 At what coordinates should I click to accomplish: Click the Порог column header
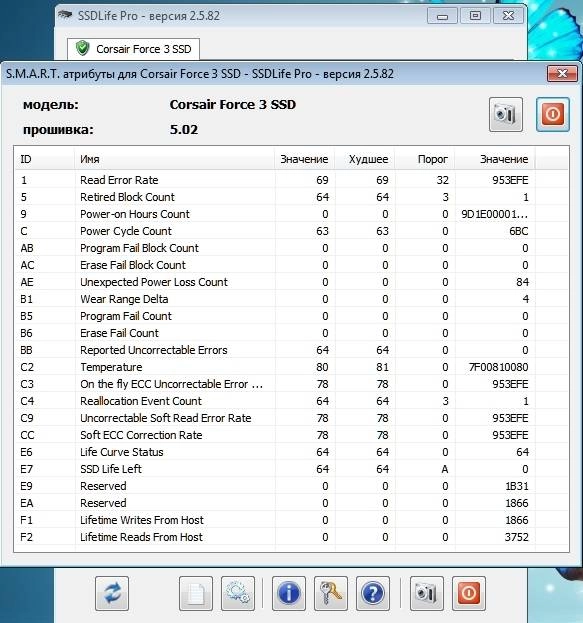click(425, 159)
